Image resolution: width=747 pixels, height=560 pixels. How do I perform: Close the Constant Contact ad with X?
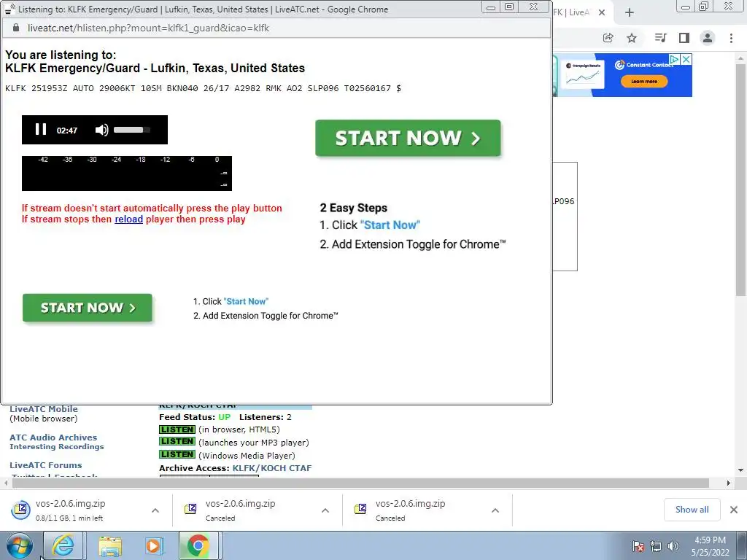(686, 59)
